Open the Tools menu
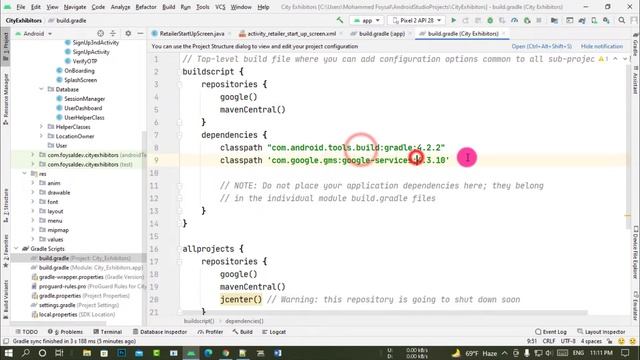Screen dimensions: 640x360 pos(202,7)
